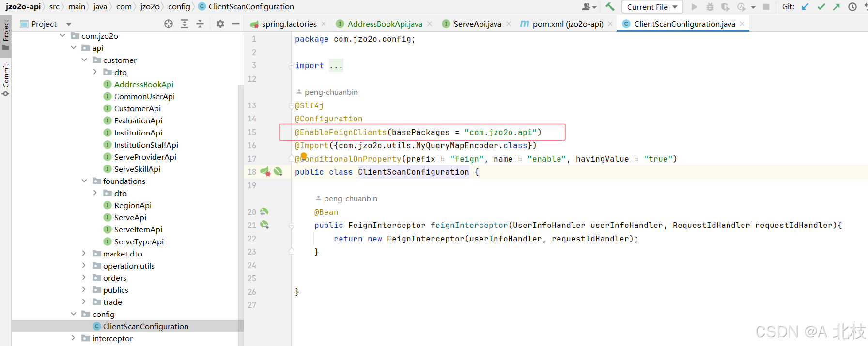Expand the market.dto folder
868x346 pixels.
coord(84,254)
